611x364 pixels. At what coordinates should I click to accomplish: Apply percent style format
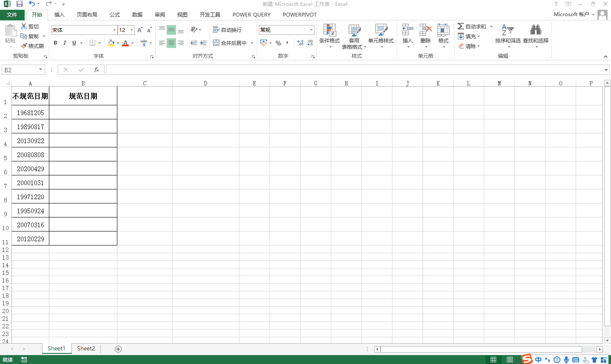pyautogui.click(x=278, y=43)
